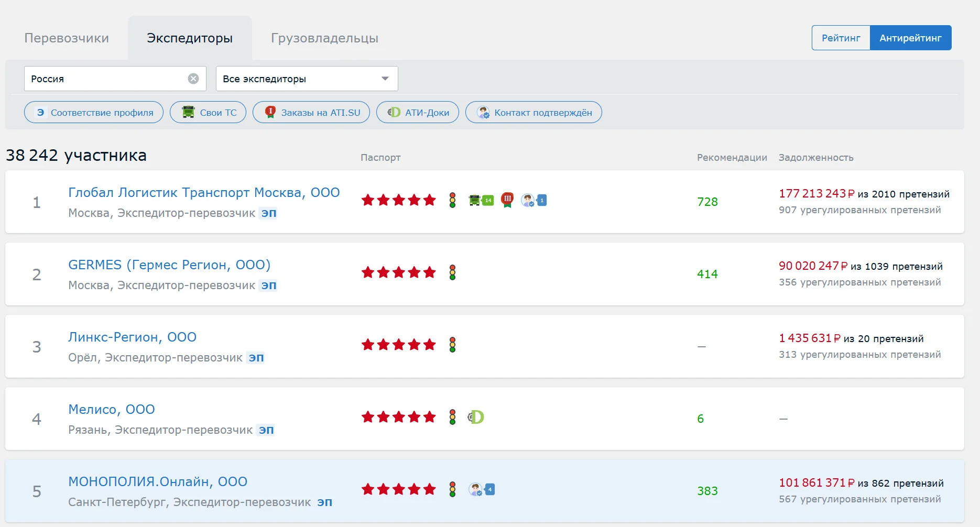Click the Паспорт column header
Screen dimensions: 980x527
380,158
